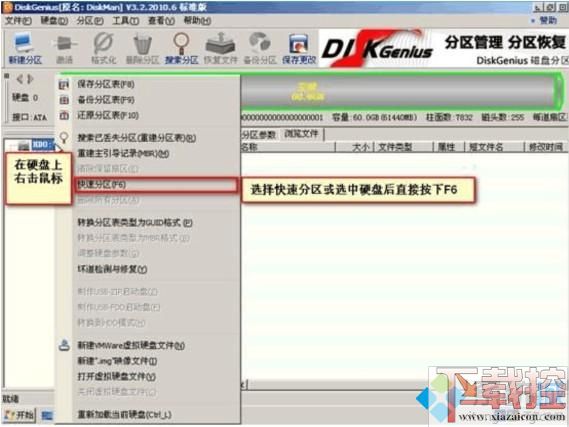The width and height of the screenshot is (569, 427).
Task: Select 重建主引导记录(MBR) option
Action: point(123,153)
